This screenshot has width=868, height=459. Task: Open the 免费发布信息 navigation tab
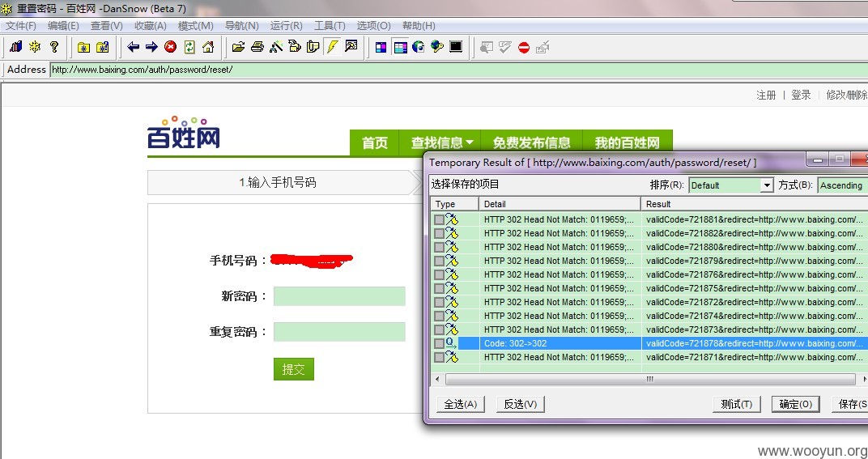click(532, 142)
